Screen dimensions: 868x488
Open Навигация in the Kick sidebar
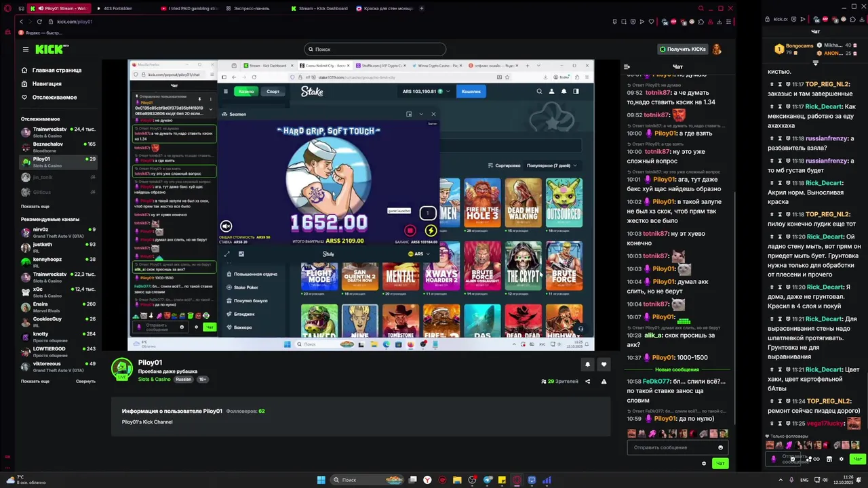(x=41, y=83)
